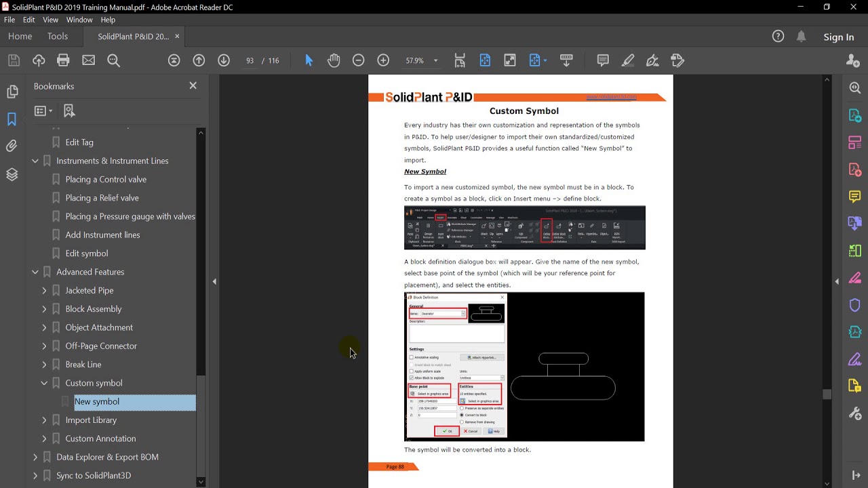The height and width of the screenshot is (488, 868).
Task: Switch to the Home tab
Action: pos(20,37)
